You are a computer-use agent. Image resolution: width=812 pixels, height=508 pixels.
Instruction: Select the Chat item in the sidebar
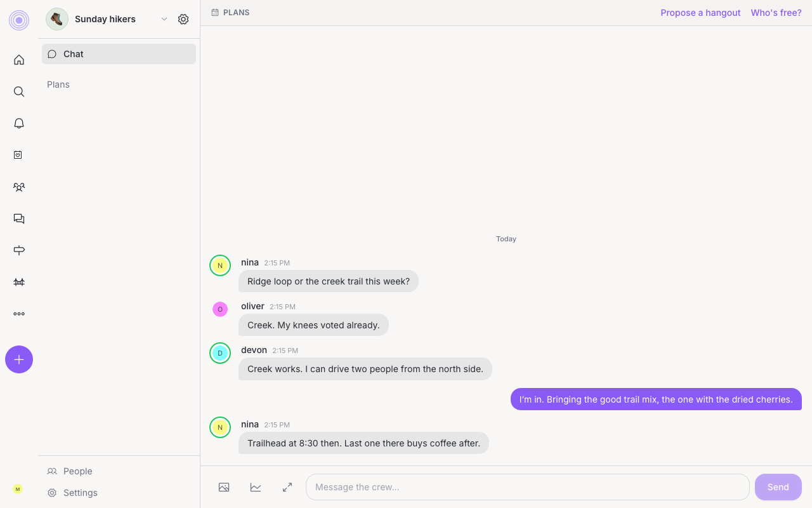[x=119, y=54]
